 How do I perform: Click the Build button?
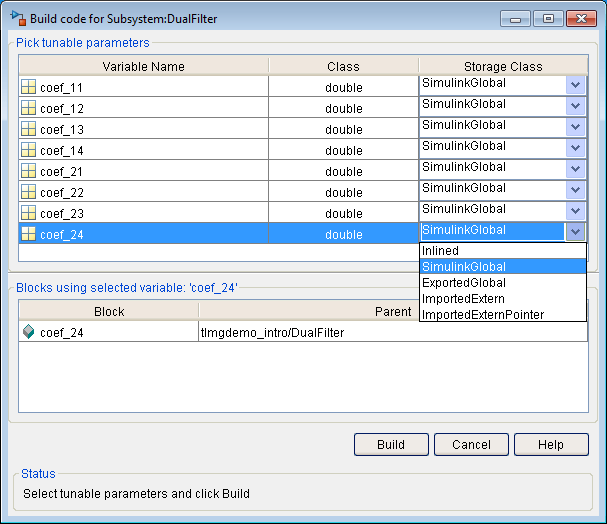[391, 444]
